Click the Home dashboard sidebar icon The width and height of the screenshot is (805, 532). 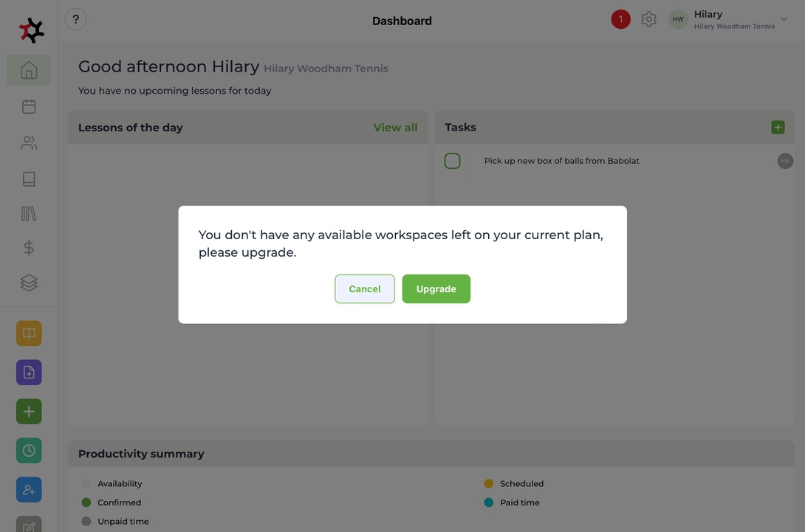click(29, 70)
